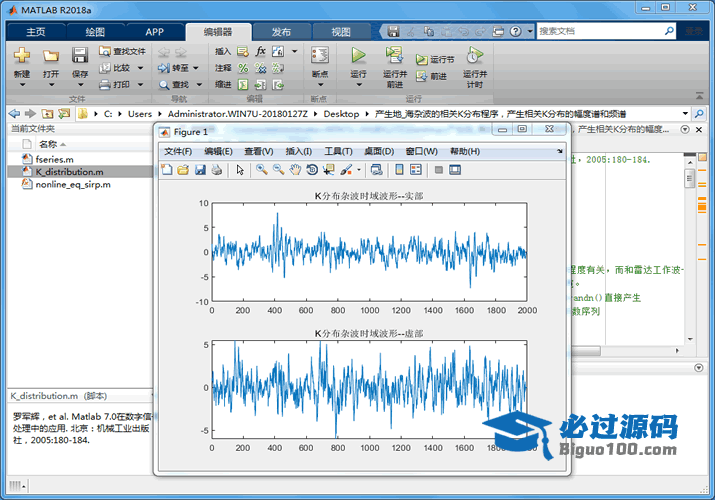The image size is (715, 500).
Task: Click the Run Section (运行节) button
Action: pos(435,59)
